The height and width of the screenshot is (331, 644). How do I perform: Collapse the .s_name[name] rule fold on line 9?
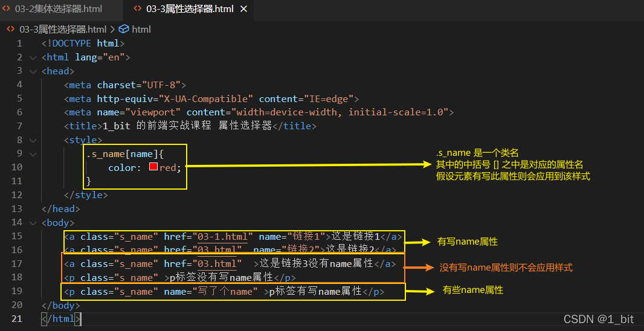pyautogui.click(x=33, y=154)
